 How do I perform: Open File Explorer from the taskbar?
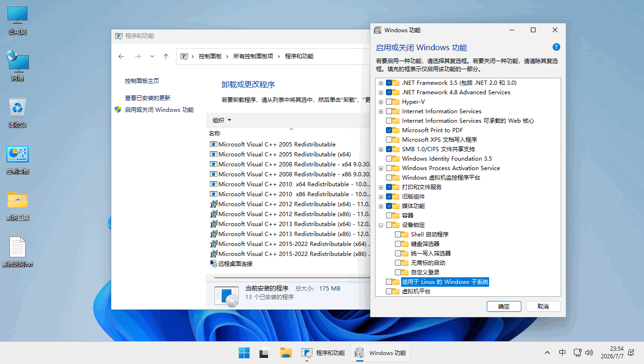(x=286, y=353)
